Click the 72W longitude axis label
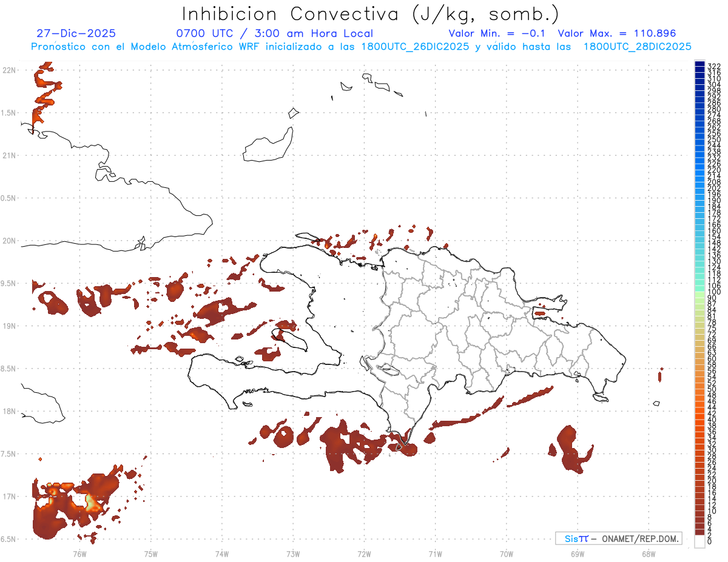Image resolution: width=728 pixels, height=562 pixels. (364, 554)
